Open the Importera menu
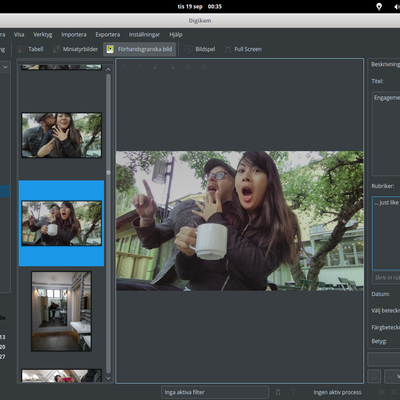 point(74,34)
